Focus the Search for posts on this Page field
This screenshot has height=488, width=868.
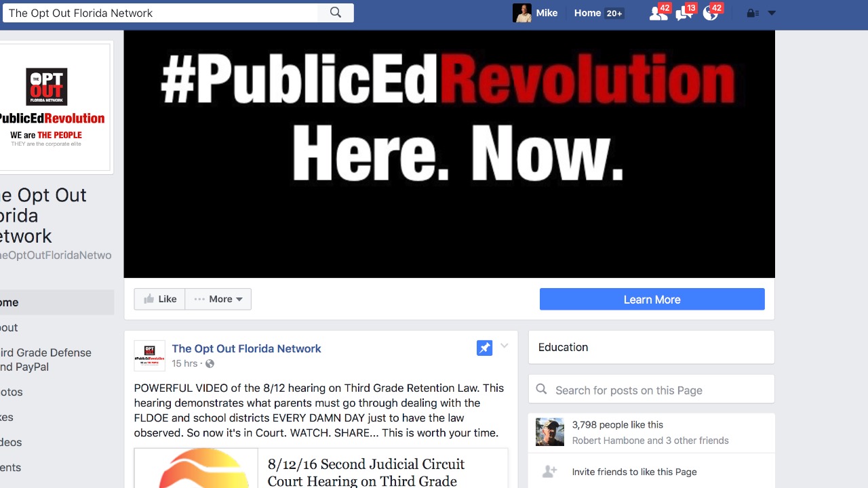point(651,390)
